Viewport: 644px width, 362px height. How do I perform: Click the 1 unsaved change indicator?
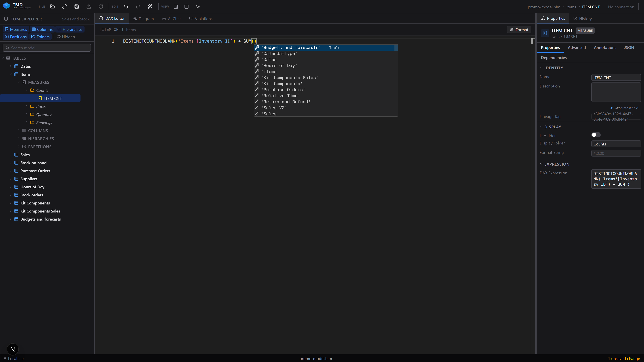pos(624,358)
